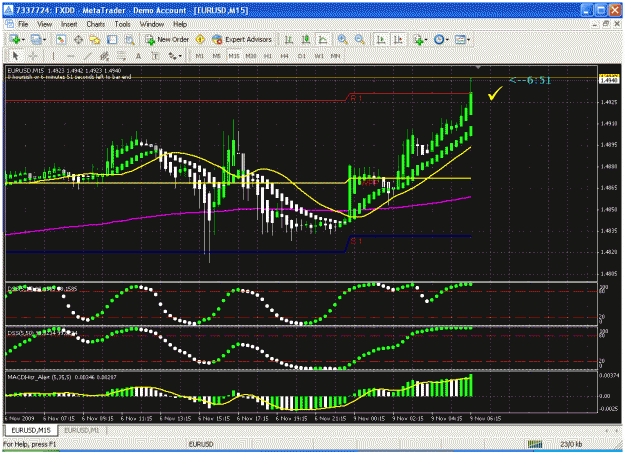The image size is (625, 452).
Task: Open the Strategy Tester magnifier icon
Action: click(130, 39)
